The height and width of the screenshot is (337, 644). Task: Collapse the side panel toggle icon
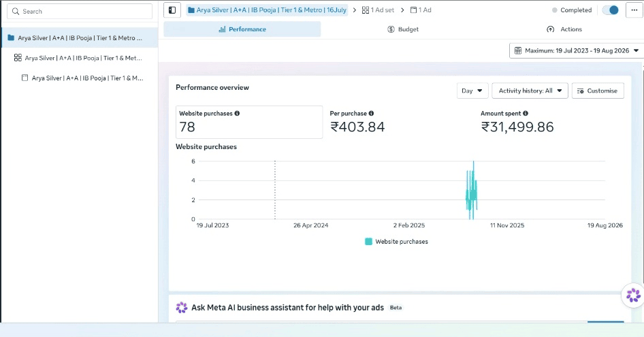(172, 10)
